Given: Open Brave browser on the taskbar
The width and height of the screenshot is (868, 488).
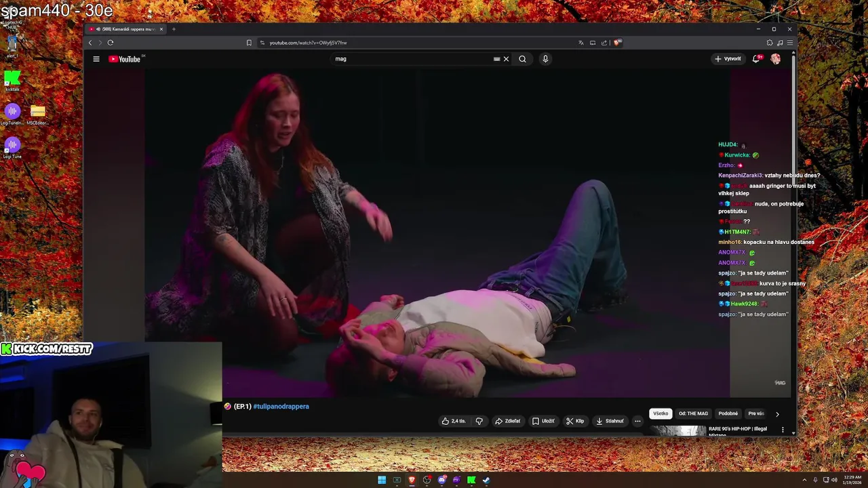Looking at the screenshot, I should [412, 480].
